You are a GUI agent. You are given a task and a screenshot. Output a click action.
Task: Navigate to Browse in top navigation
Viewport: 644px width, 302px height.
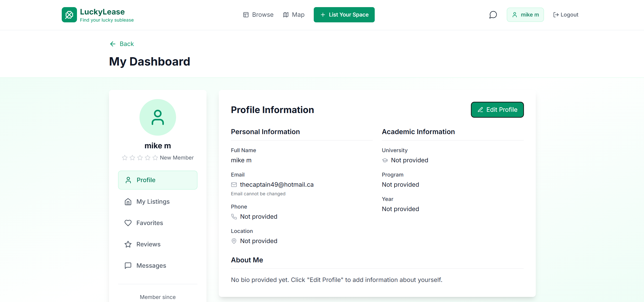pos(258,15)
